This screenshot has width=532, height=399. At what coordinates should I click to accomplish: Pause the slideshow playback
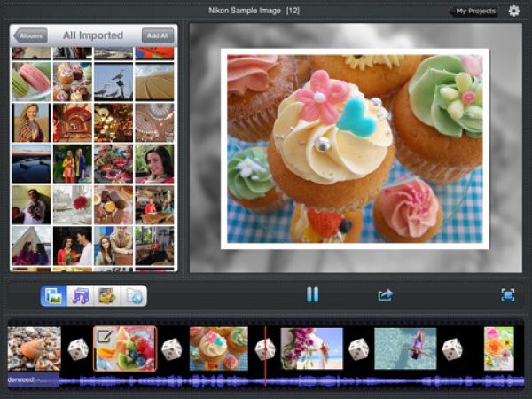coord(312,295)
